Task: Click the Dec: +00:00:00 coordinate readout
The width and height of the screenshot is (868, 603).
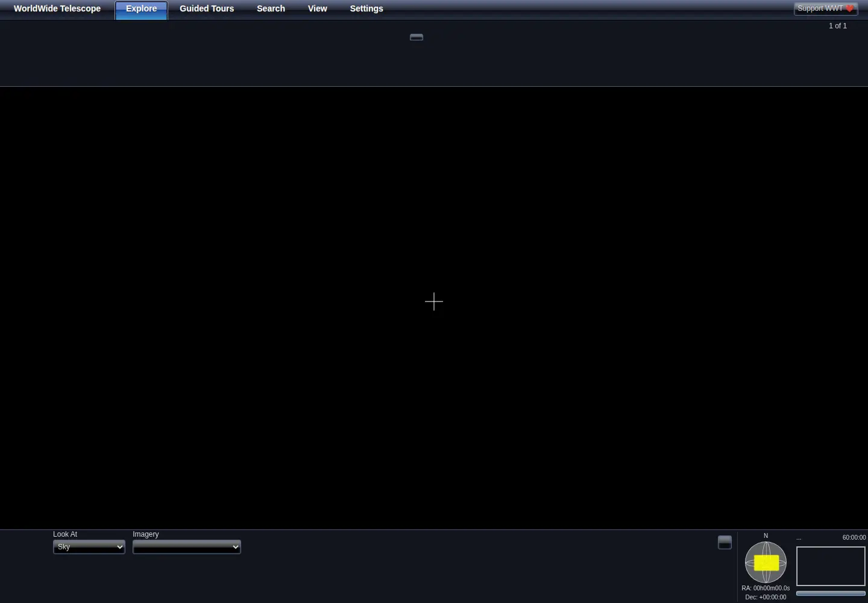Action: (x=766, y=597)
